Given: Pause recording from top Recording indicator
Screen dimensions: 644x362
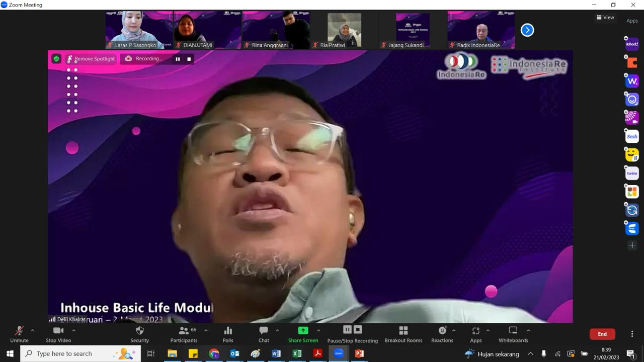Looking at the screenshot, I should pyautogui.click(x=178, y=59).
